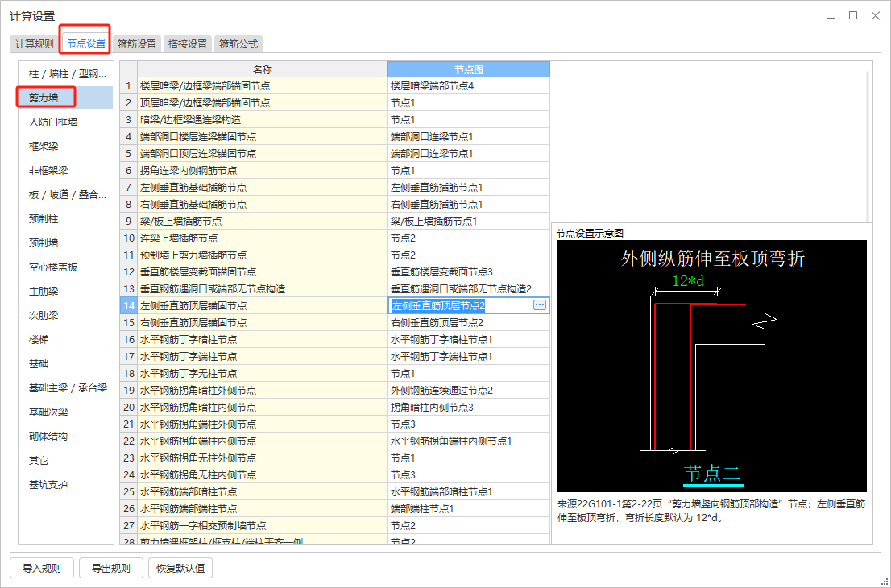Screen dimensions: 891x588
Task: Select row 11 预制墙上剪力墙插筋节点
Action: click(263, 255)
